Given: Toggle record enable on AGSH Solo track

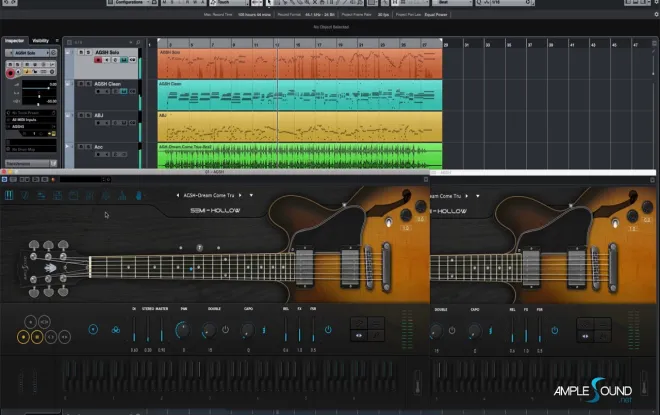Looking at the screenshot, I should 98,60.
